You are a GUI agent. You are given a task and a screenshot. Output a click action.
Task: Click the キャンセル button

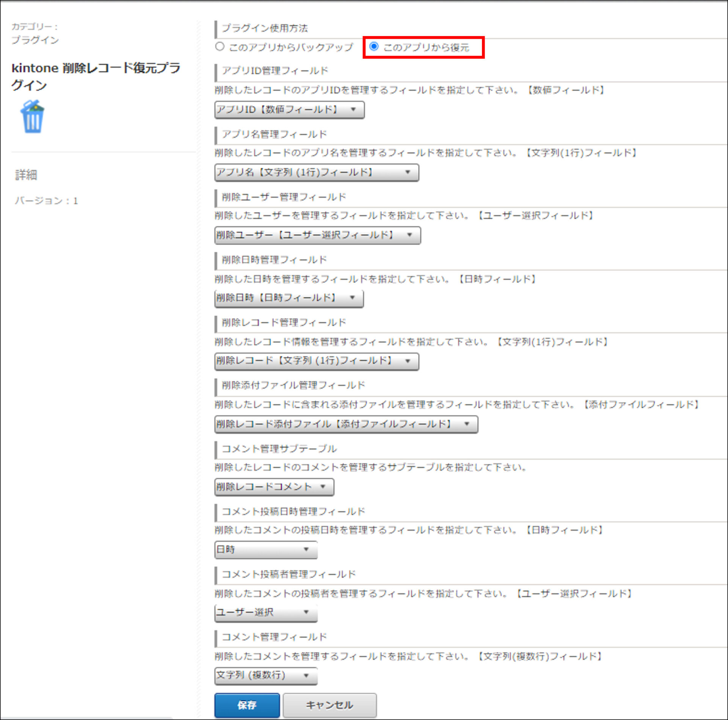[329, 705]
